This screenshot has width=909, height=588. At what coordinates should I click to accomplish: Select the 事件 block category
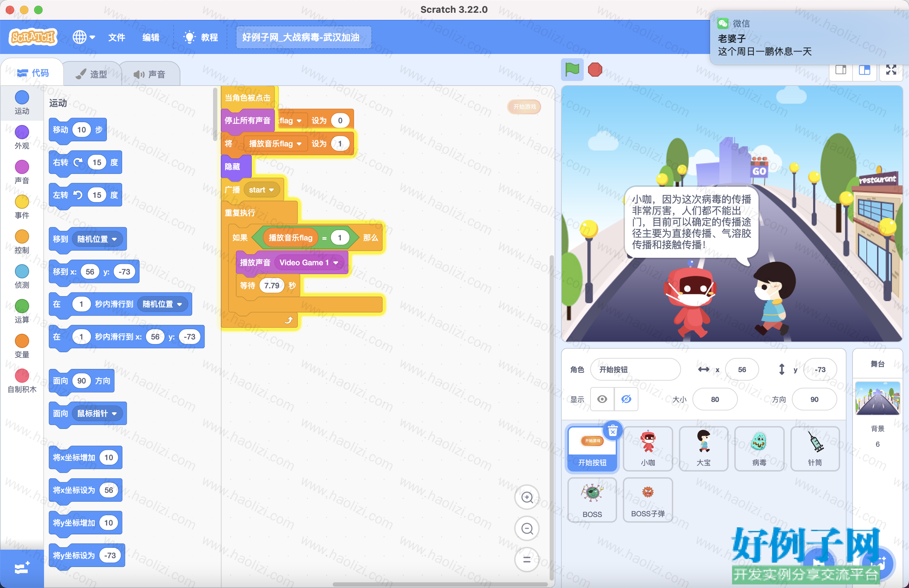[x=22, y=207]
